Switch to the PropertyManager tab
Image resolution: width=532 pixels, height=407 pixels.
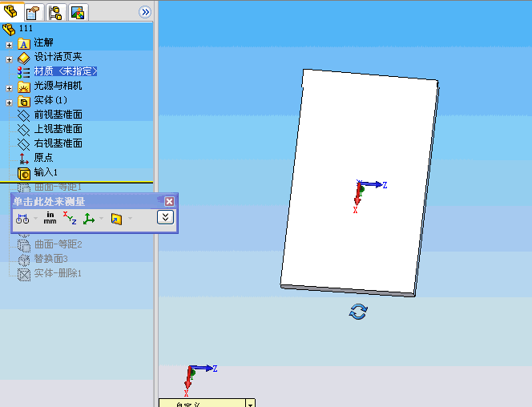click(34, 13)
